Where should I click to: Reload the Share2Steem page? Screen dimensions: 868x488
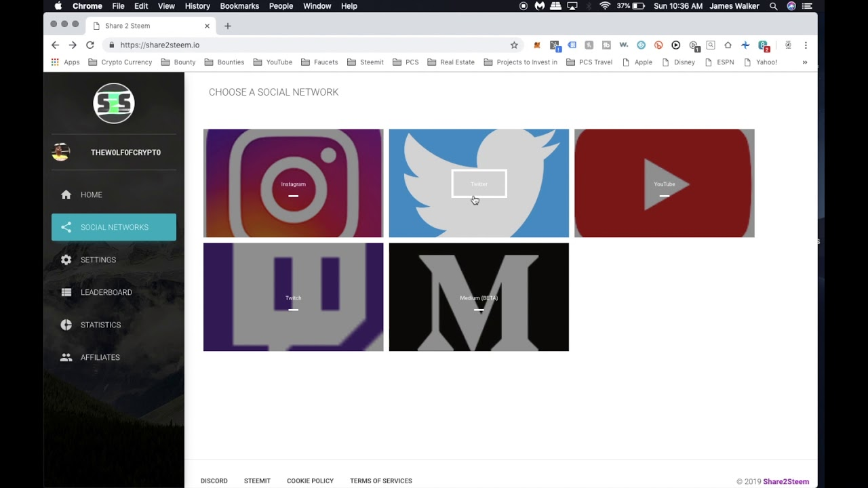(90, 45)
